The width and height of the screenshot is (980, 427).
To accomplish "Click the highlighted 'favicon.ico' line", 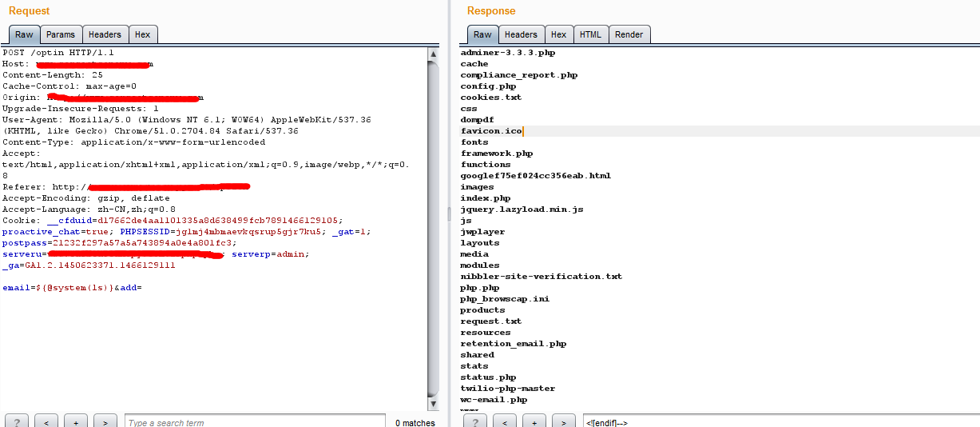I will pyautogui.click(x=491, y=131).
